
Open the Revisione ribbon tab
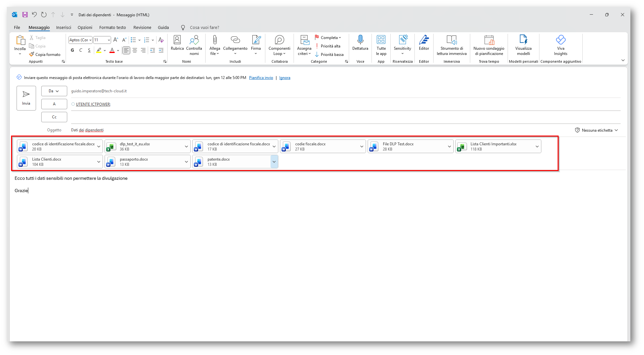(142, 27)
